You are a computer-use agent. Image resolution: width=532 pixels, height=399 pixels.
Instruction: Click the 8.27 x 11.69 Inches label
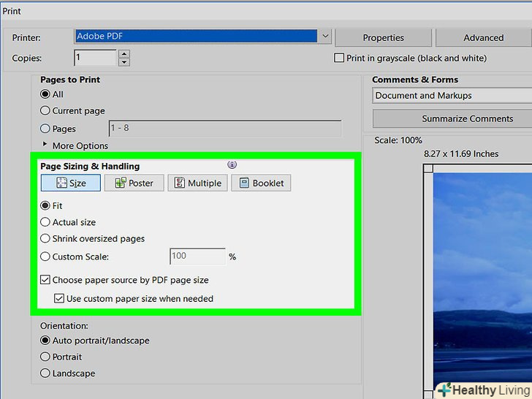[461, 153]
